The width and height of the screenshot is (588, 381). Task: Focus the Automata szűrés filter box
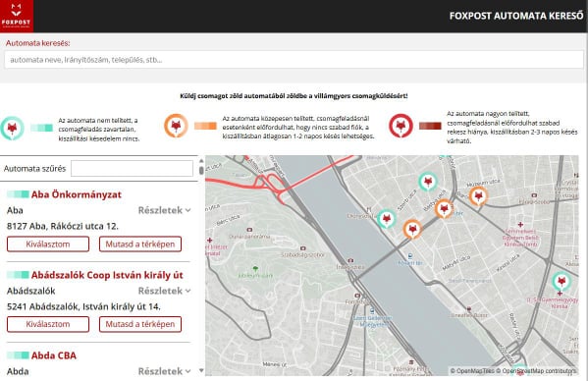(132, 169)
